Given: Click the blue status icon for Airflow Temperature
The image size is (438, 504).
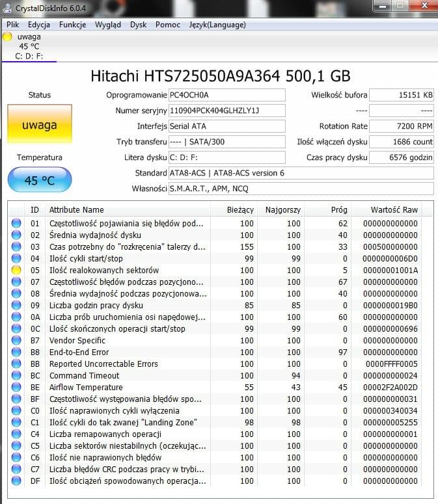Looking at the screenshot, I should [x=16, y=387].
